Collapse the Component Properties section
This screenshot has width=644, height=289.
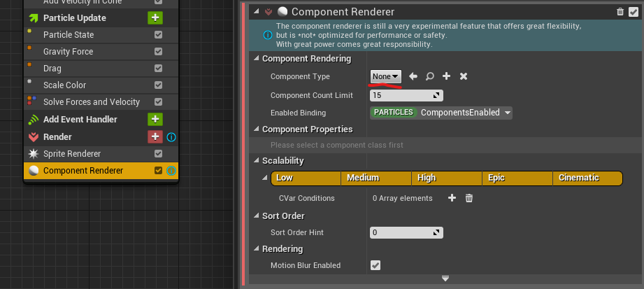257,129
